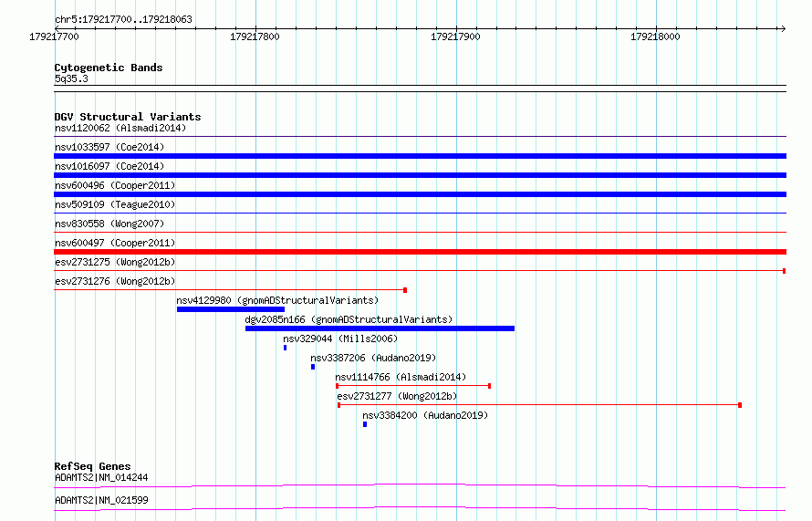This screenshot has width=812, height=521.
Task: Click the DGV Structural Variants track title
Action: [x=128, y=117]
